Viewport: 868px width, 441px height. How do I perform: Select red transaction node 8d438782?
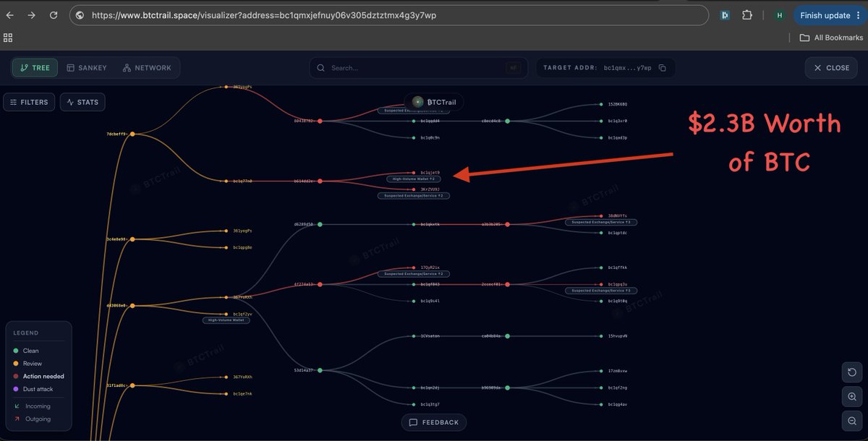[320, 121]
